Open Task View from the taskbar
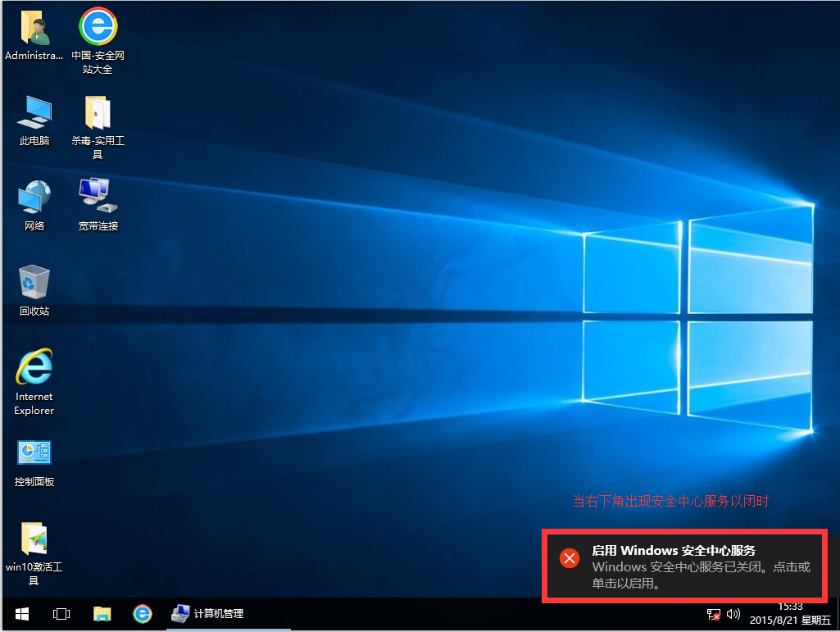The image size is (840, 632). (61, 613)
